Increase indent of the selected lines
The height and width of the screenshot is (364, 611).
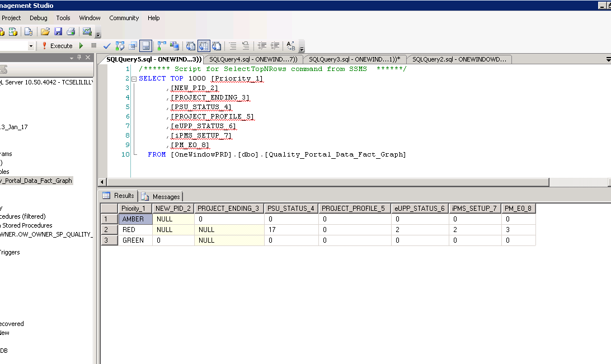click(x=275, y=46)
